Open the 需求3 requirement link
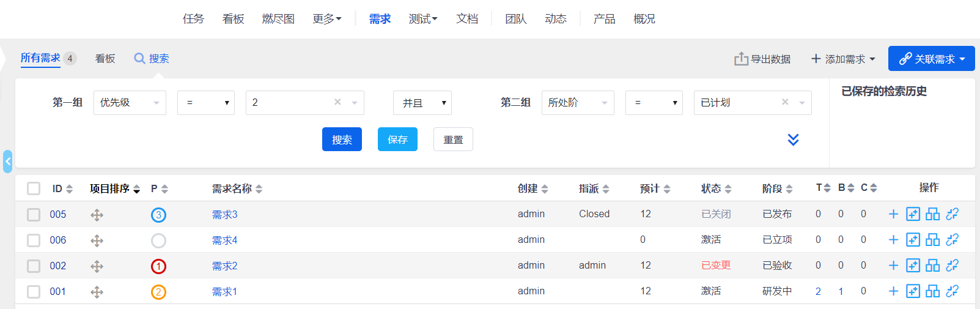 click(224, 215)
